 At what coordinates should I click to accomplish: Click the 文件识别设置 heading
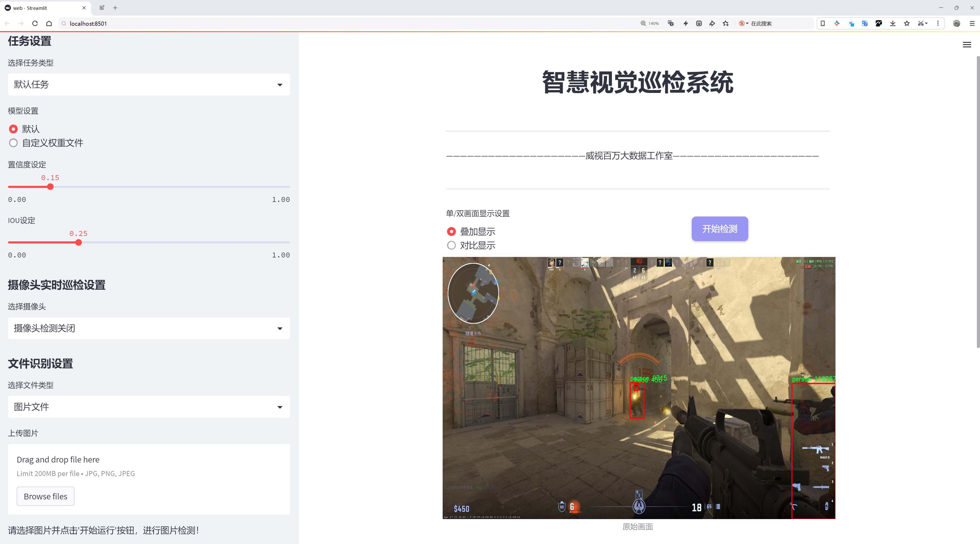pos(40,364)
